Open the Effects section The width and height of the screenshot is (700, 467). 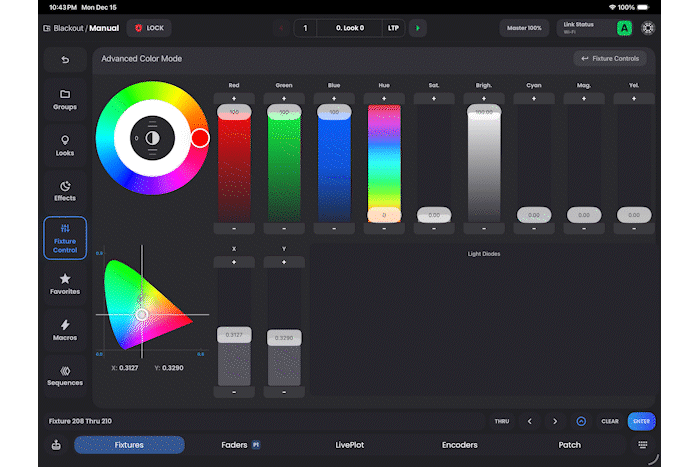pos(65,192)
